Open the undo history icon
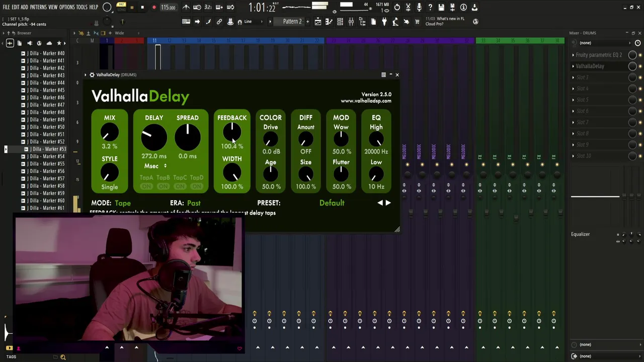Image resolution: width=644 pixels, height=362 pixels. [x=397, y=8]
